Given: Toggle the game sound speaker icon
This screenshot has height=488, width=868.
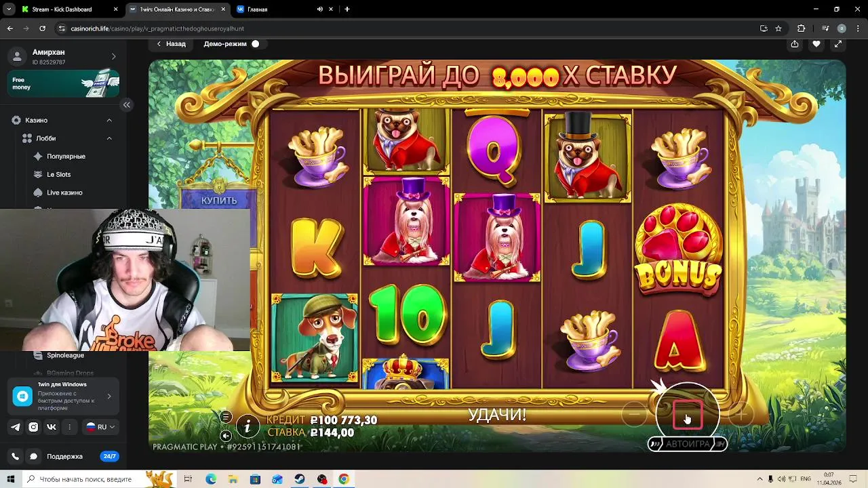Looking at the screenshot, I should (226, 435).
